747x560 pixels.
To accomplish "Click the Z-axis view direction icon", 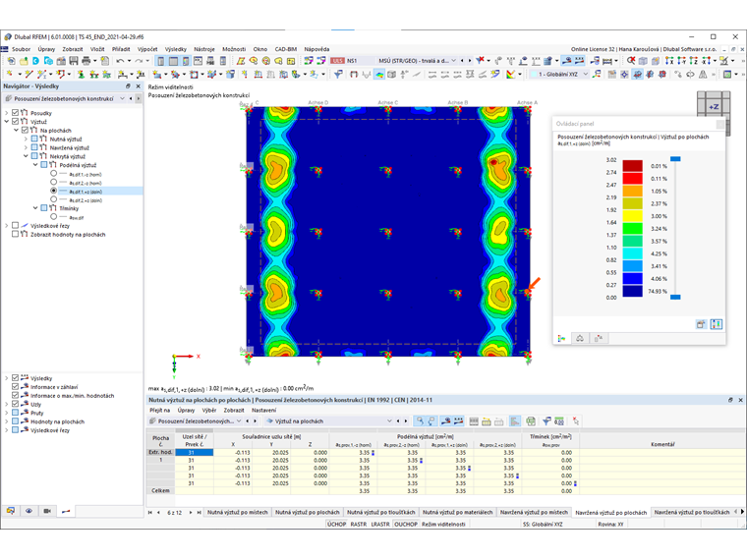I will click(693, 61).
